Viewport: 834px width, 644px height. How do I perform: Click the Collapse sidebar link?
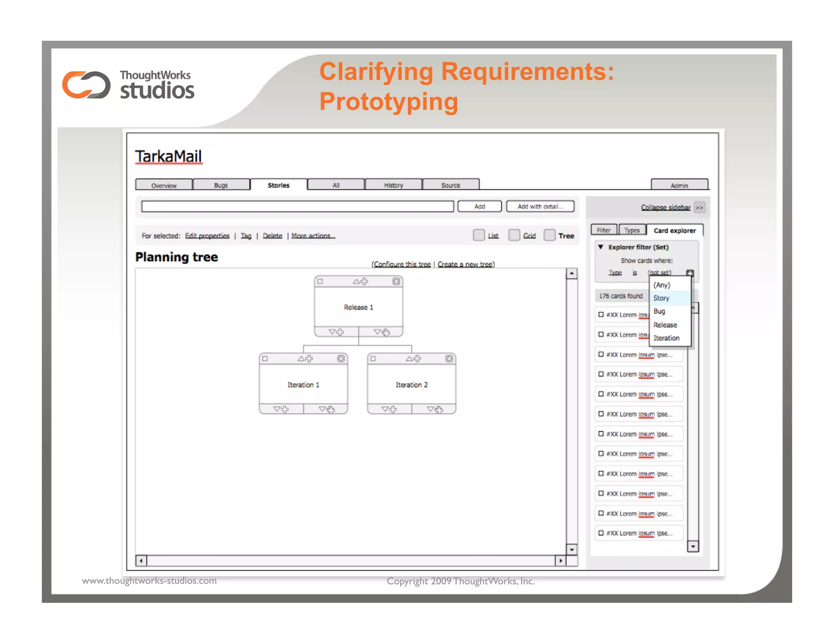[x=666, y=207]
